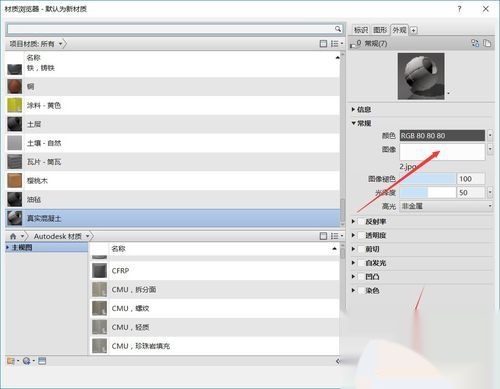Viewport: 500px width, 389px height.
Task: Click the create new material globe icon
Action: pos(28,361)
